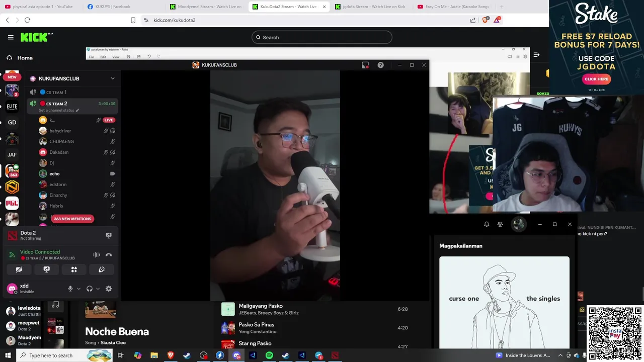Open Paint View menu
Image resolution: width=644 pixels, height=362 pixels.
coord(116,57)
